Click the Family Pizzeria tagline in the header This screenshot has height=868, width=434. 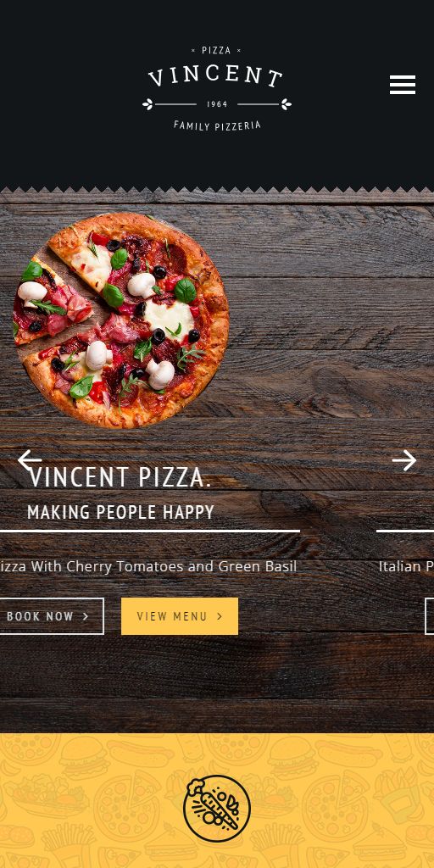point(217,125)
